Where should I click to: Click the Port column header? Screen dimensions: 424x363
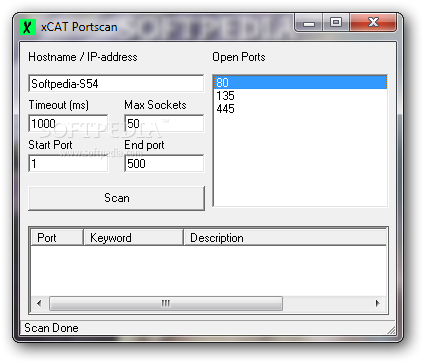(x=57, y=238)
